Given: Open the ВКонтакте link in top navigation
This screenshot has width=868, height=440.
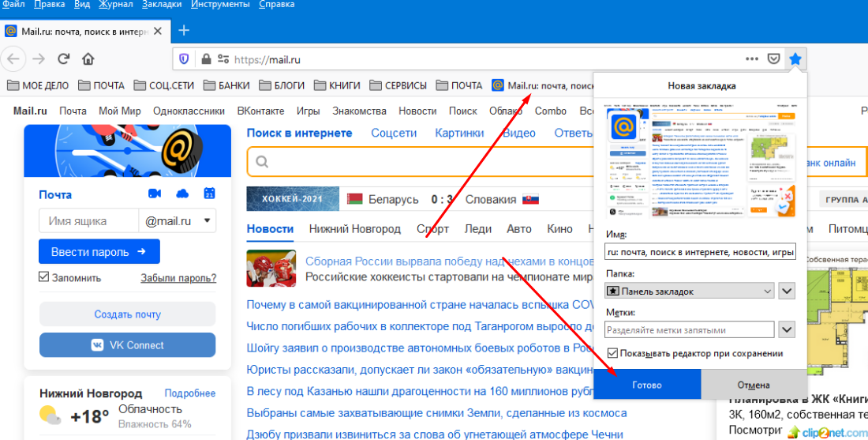Looking at the screenshot, I should coord(260,111).
